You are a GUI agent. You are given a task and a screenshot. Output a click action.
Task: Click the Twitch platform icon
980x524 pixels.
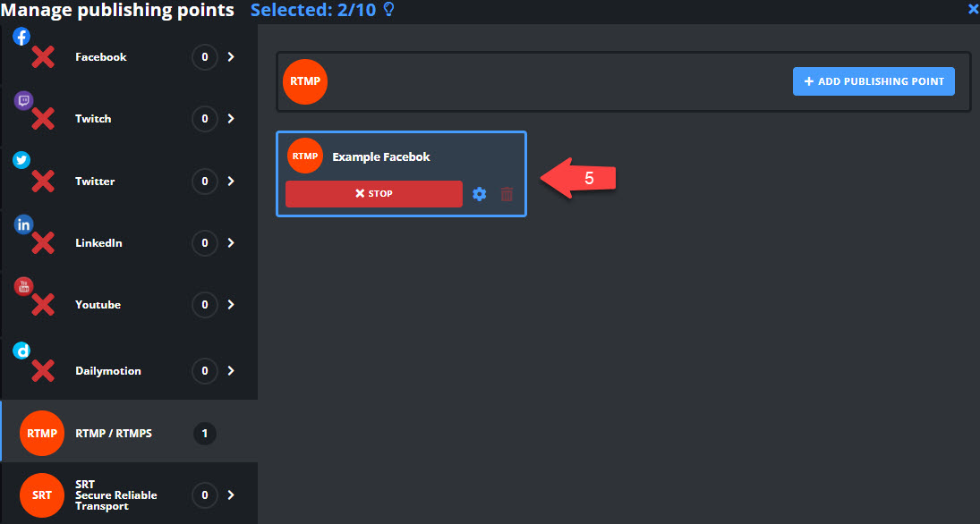pyautogui.click(x=22, y=100)
